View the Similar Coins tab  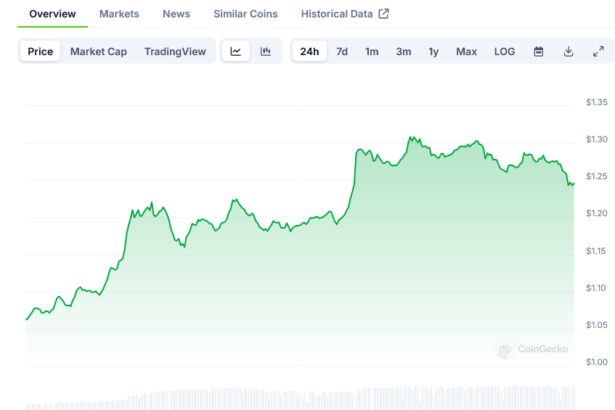245,14
